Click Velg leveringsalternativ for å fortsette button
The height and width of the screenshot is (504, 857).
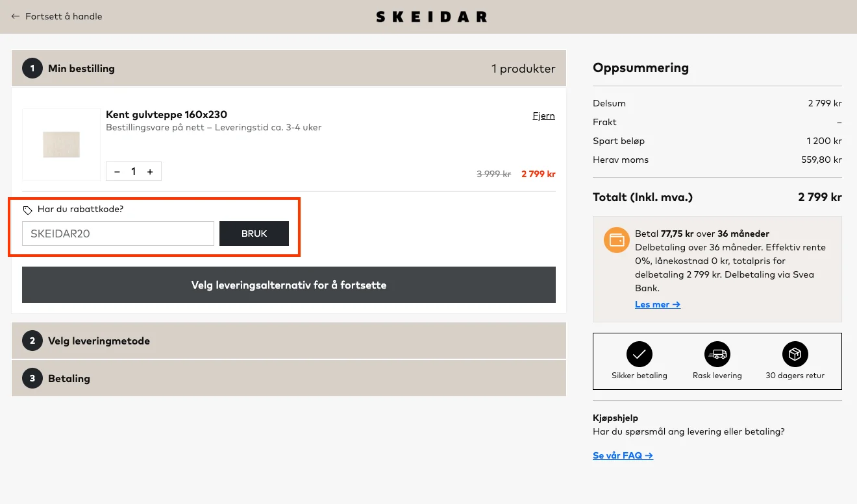point(289,285)
